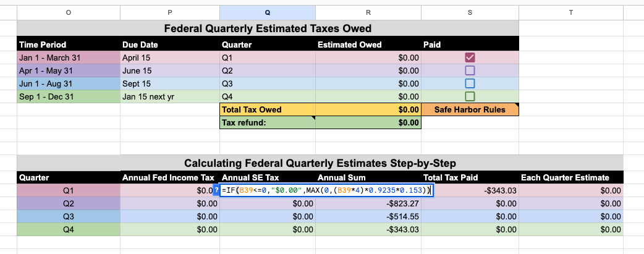Tick the Paid checkbox for Q3
Image resolution: width=644 pixels, height=254 pixels.
point(469,83)
